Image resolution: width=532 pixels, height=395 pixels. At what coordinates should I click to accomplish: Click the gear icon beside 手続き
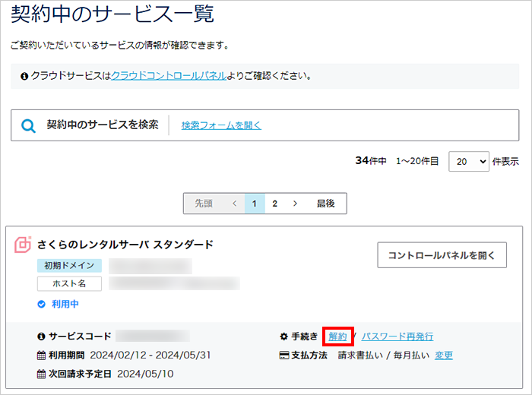coord(283,337)
